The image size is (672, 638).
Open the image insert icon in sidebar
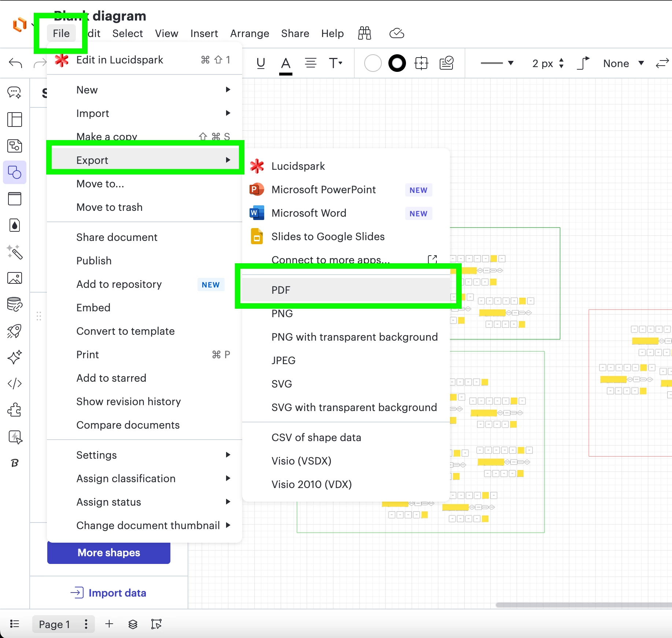point(15,278)
